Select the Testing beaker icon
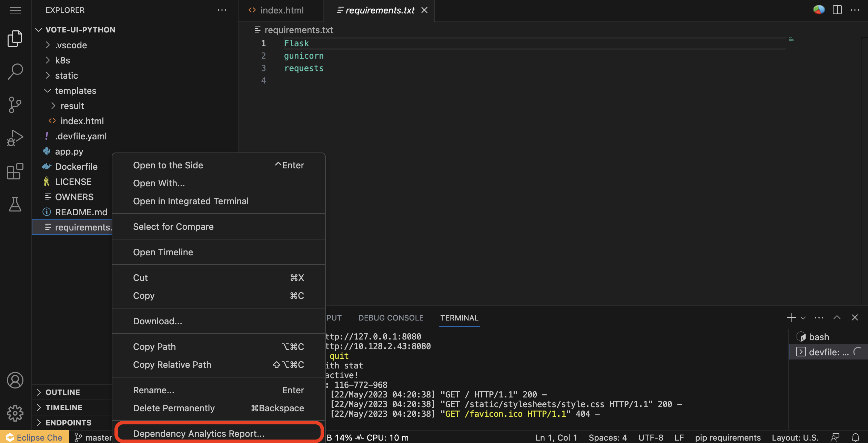The image size is (868, 443). tap(15, 204)
